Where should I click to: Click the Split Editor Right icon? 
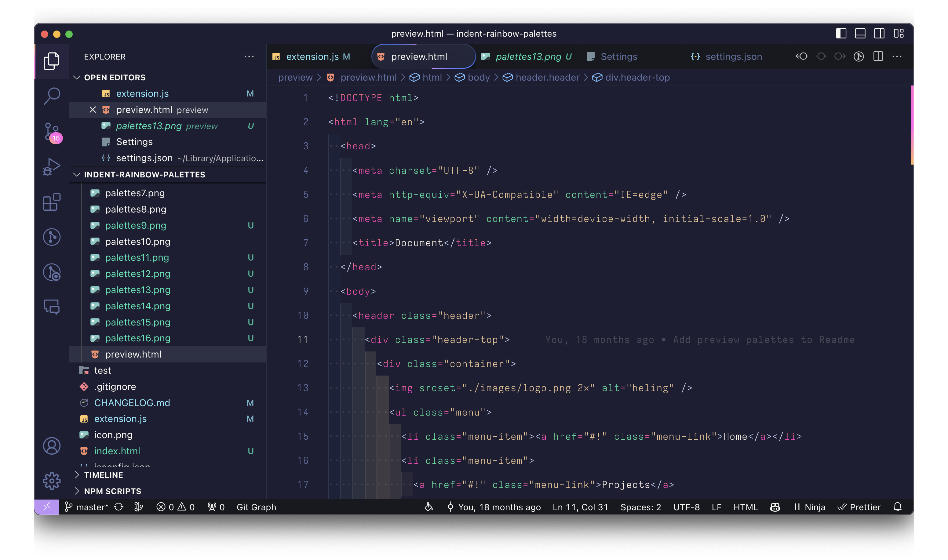pyautogui.click(x=878, y=56)
